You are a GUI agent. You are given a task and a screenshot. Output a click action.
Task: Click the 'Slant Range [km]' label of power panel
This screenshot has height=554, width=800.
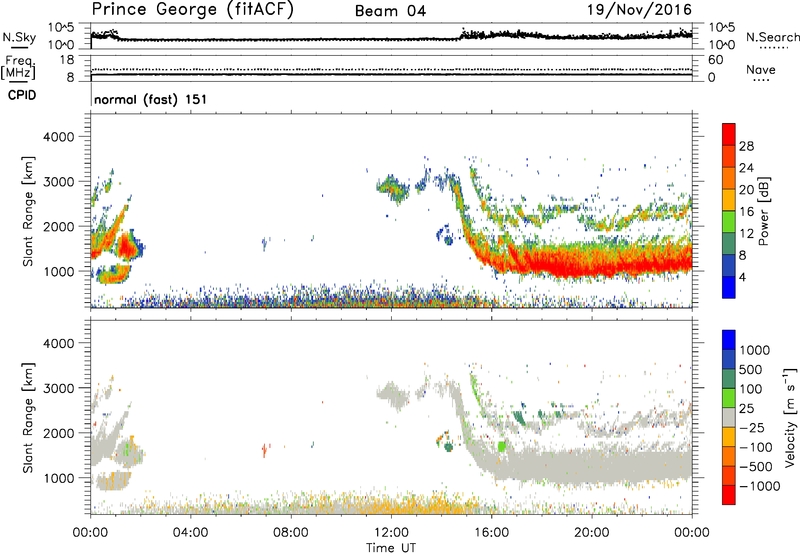click(28, 212)
